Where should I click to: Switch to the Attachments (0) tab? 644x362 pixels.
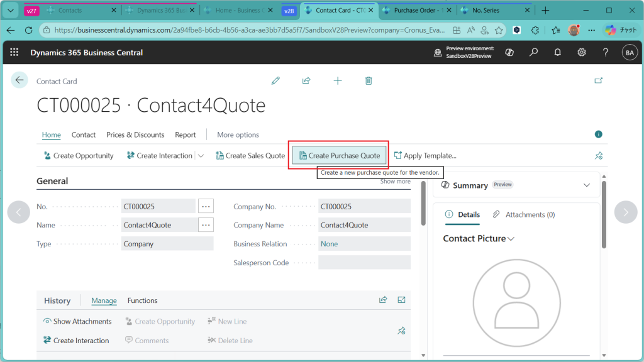point(524,214)
